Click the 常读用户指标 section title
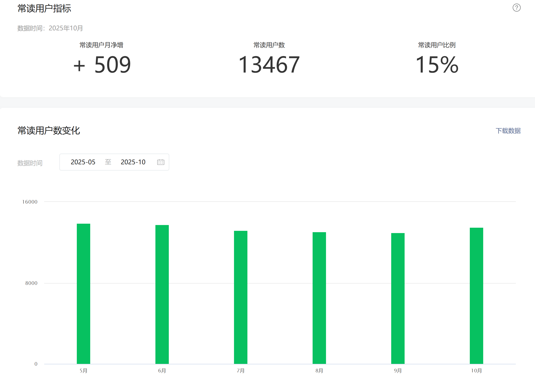 click(x=44, y=8)
